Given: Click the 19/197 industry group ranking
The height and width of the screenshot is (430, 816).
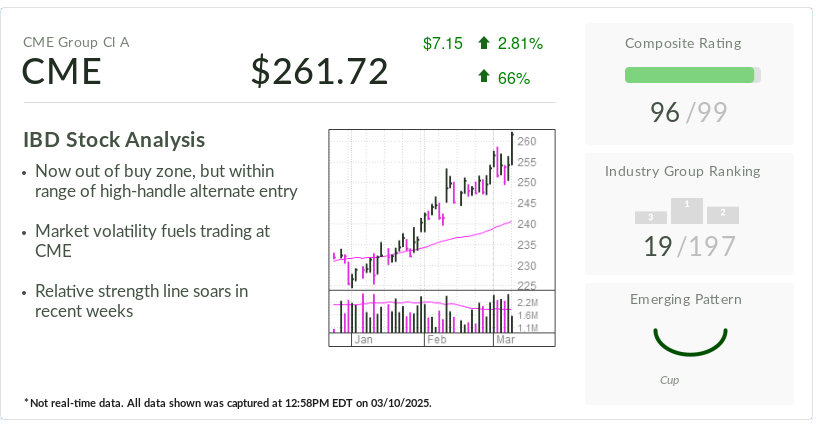Looking at the screenshot, I should click(x=690, y=246).
